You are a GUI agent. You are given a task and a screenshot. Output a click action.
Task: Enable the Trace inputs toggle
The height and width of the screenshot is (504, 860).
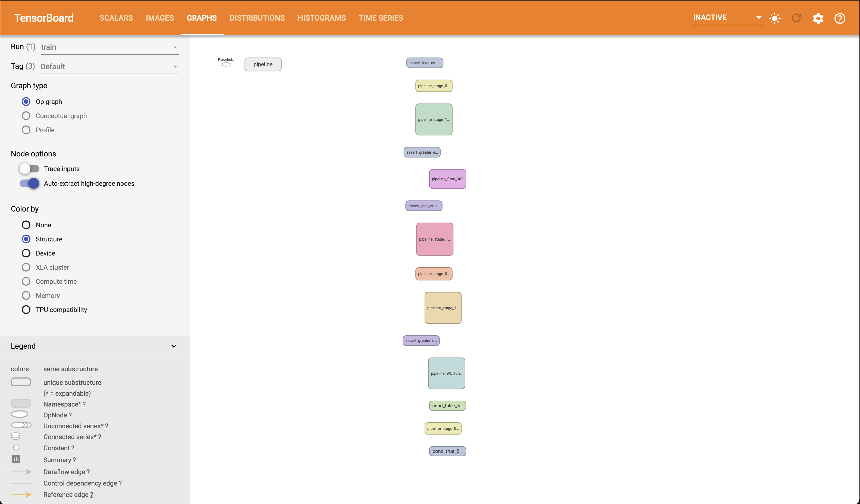[x=29, y=169]
